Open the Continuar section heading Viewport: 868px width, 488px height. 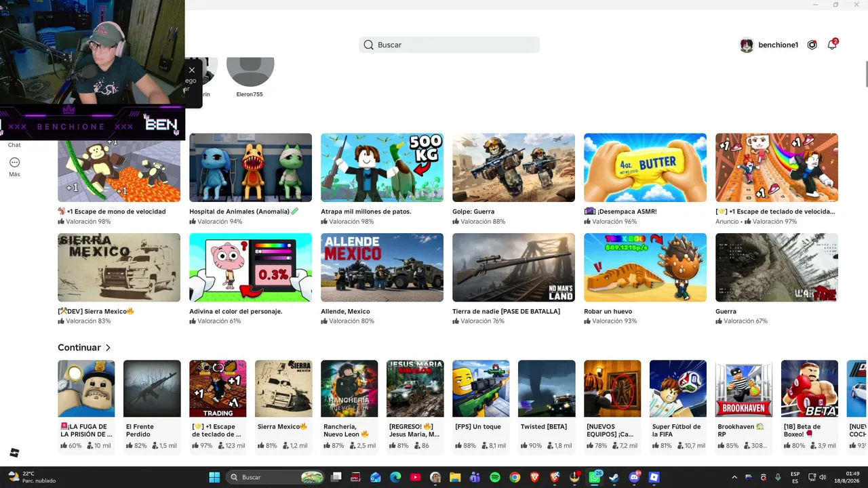79,348
